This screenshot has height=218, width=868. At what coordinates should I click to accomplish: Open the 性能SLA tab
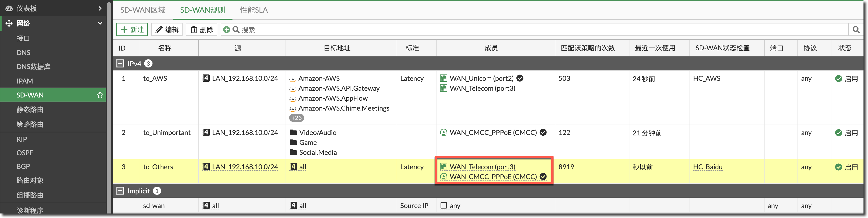click(x=254, y=10)
